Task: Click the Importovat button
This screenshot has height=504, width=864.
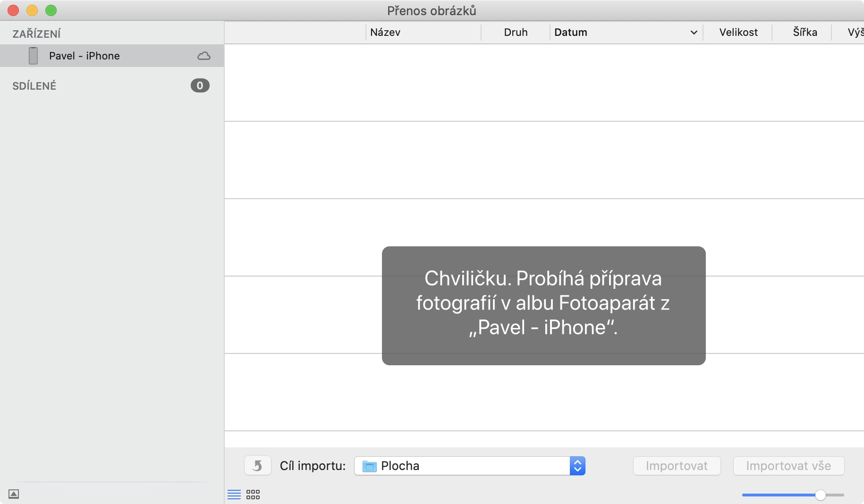Action: point(677,466)
